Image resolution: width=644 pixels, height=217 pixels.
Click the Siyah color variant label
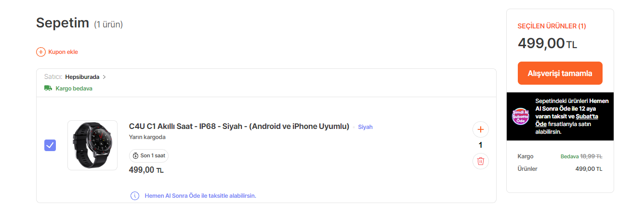[x=365, y=127]
